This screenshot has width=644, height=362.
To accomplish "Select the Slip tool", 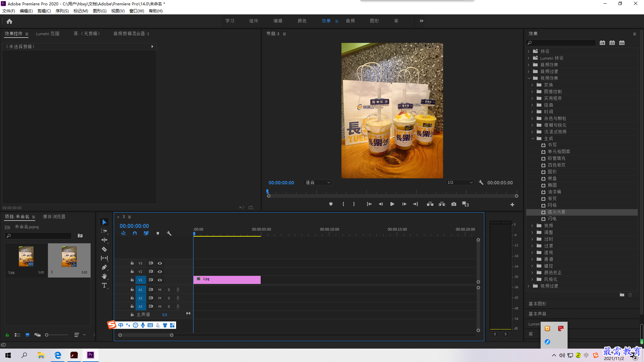I will (104, 258).
